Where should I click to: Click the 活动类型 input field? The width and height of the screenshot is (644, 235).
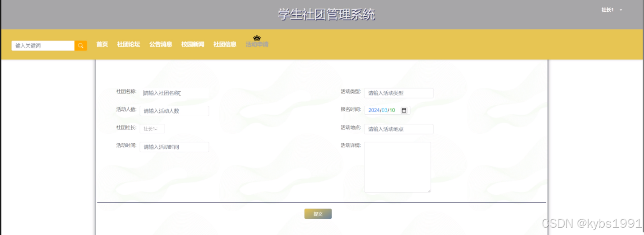(x=398, y=93)
